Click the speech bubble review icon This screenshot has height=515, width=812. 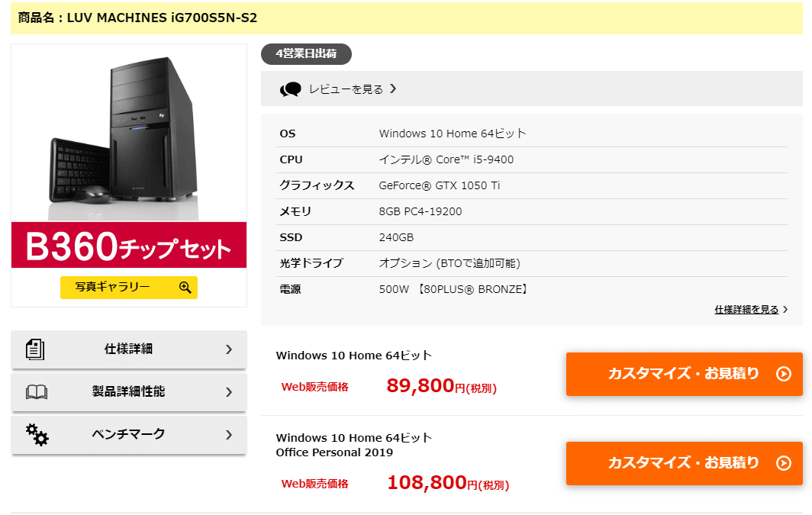291,89
